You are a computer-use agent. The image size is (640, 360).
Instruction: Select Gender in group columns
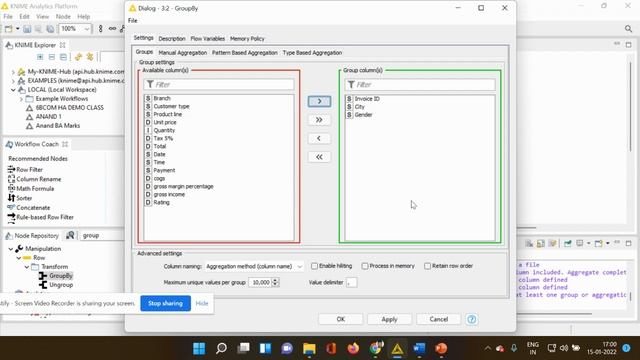click(x=363, y=115)
